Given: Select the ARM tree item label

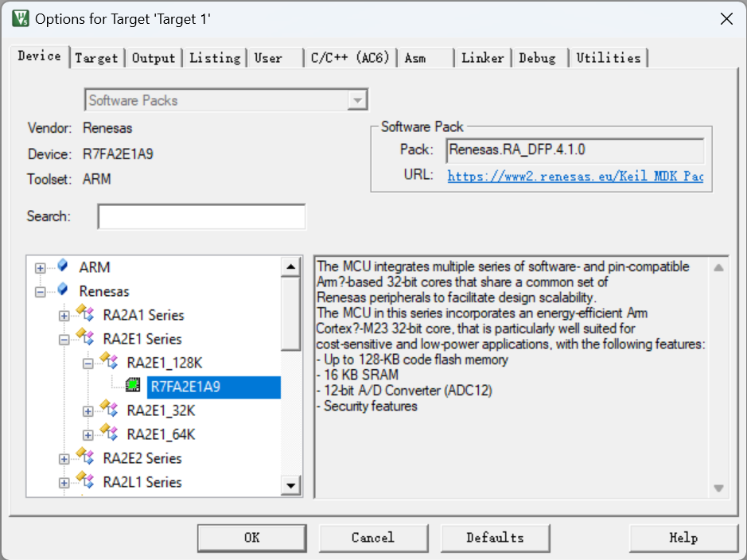Looking at the screenshot, I should [95, 267].
